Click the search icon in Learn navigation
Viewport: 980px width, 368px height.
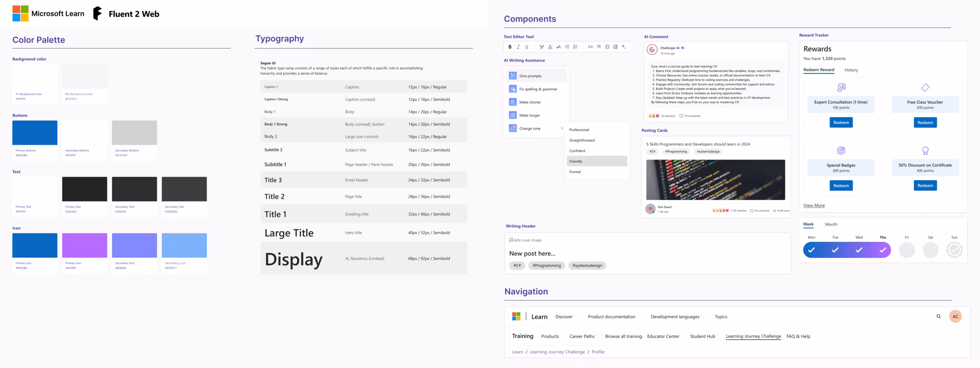(x=938, y=316)
